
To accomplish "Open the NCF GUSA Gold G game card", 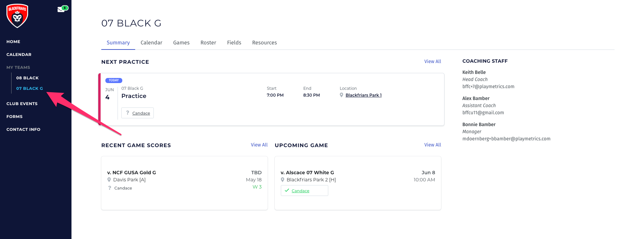I will (x=184, y=183).
